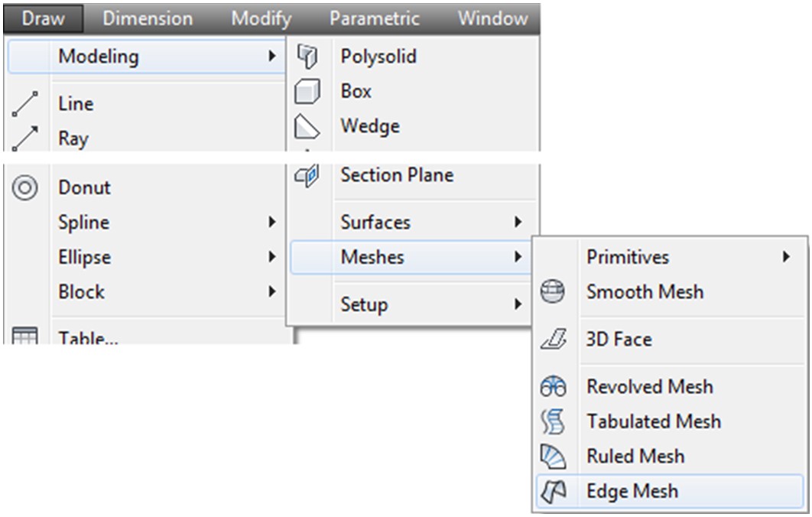
Task: Click the Parametric menu
Action: click(x=374, y=18)
